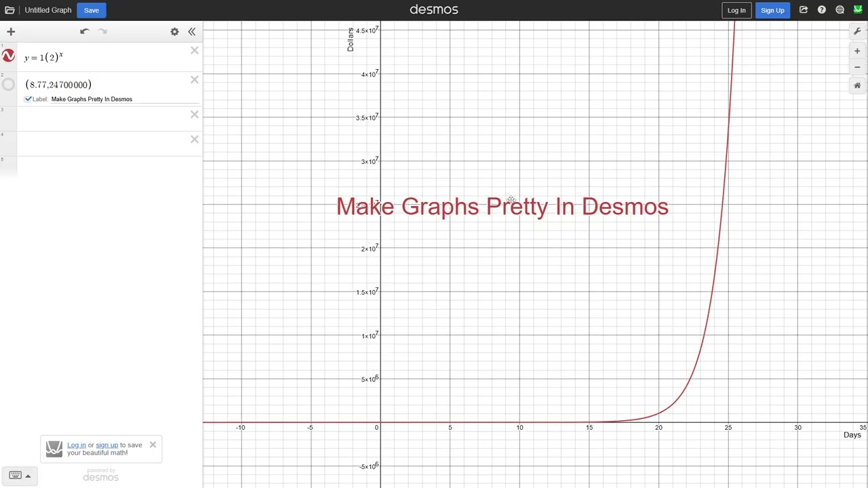Open the Share Graph icon

click(804, 10)
